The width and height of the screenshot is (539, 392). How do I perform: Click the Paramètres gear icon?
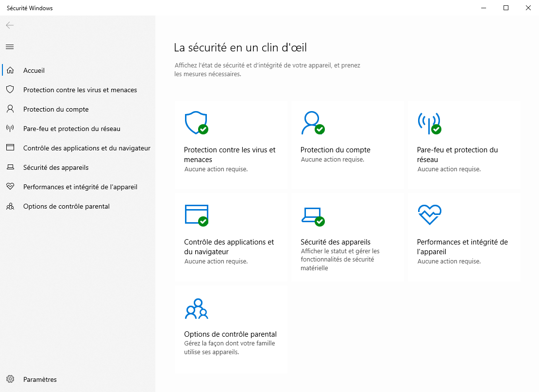[x=10, y=379]
